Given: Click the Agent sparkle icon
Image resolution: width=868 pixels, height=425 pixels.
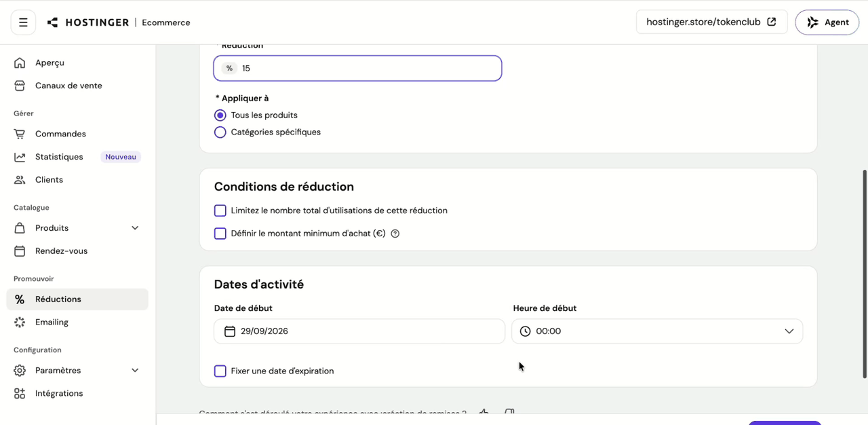Looking at the screenshot, I should click(812, 22).
